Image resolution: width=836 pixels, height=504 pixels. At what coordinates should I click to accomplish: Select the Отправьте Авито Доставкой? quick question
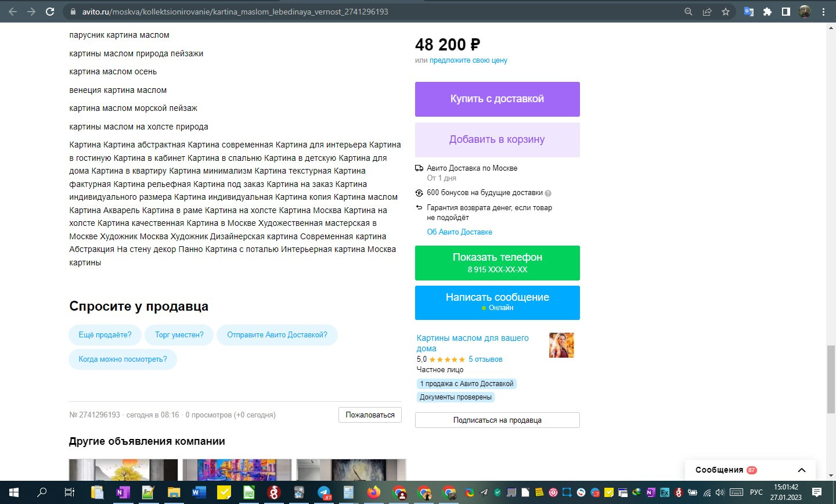pos(277,335)
